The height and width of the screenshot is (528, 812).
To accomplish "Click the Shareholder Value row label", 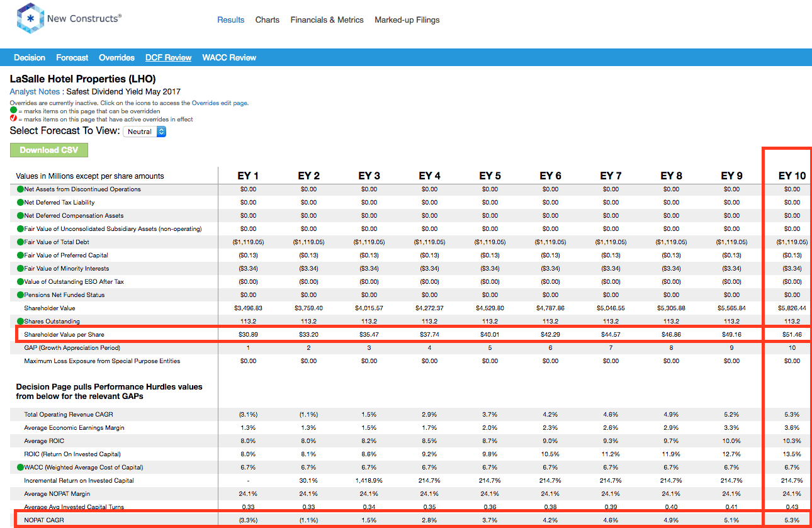I will 49,308.
